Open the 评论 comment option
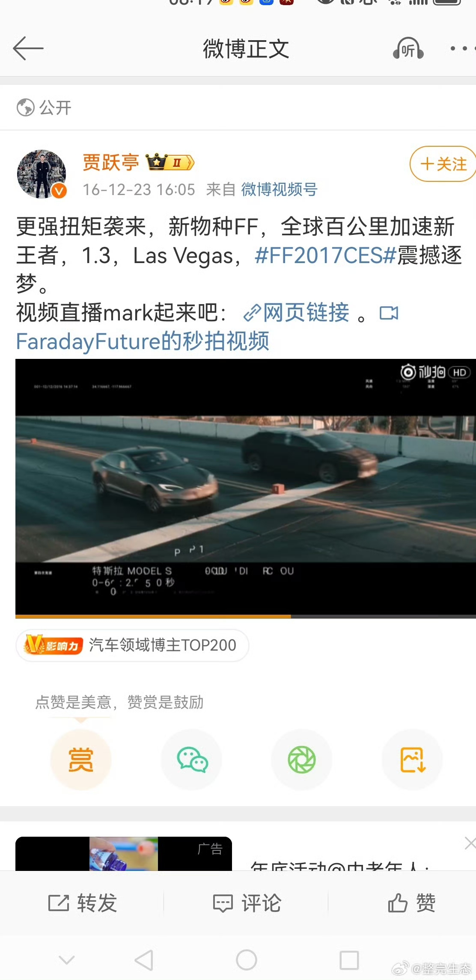 [x=247, y=903]
